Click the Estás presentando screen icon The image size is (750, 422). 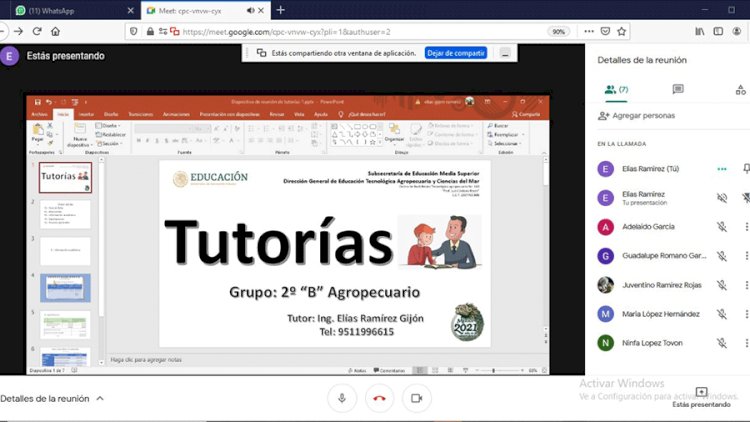tap(701, 392)
